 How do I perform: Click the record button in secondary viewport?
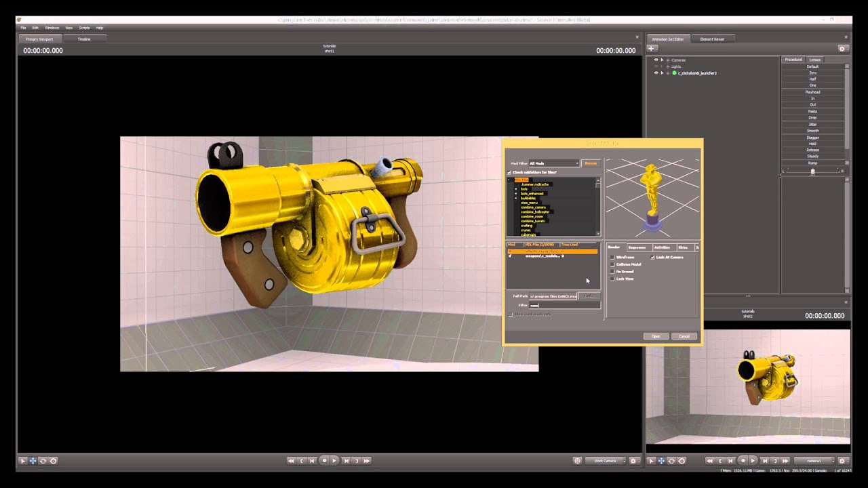[743, 461]
